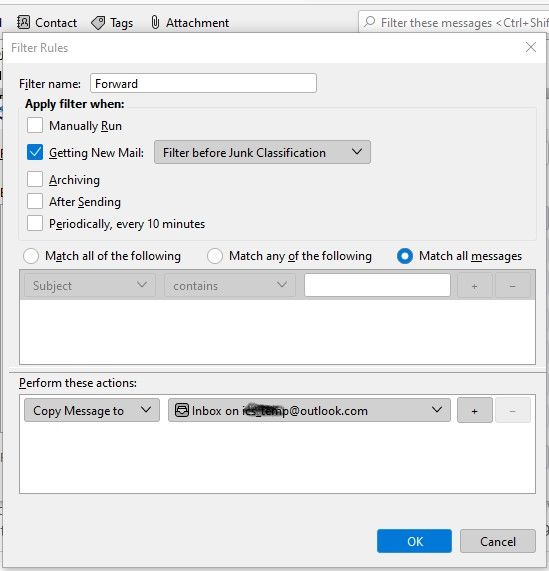The image size is (549, 571).
Task: Enable the Archiving checkbox
Action: (x=35, y=179)
